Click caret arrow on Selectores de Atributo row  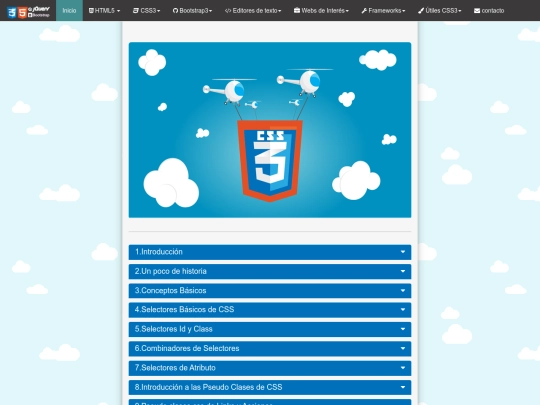[403, 368]
